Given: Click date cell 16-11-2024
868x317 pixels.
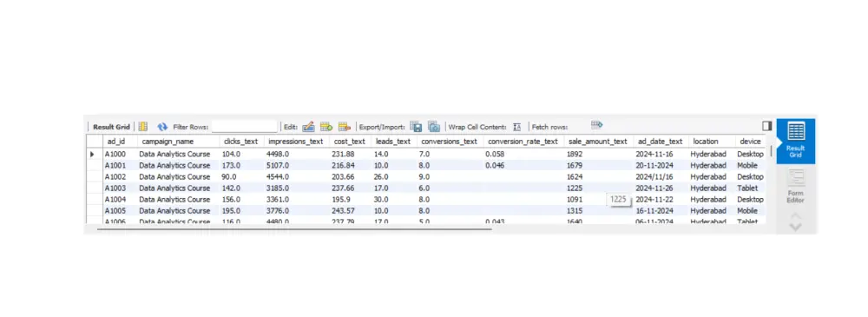Looking at the screenshot, I should [655, 210].
